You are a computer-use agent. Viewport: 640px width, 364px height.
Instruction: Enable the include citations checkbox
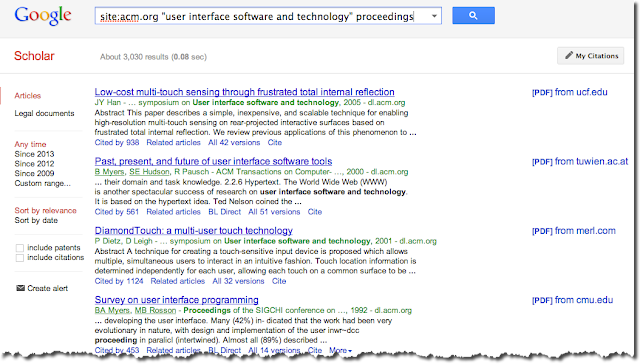20,257
